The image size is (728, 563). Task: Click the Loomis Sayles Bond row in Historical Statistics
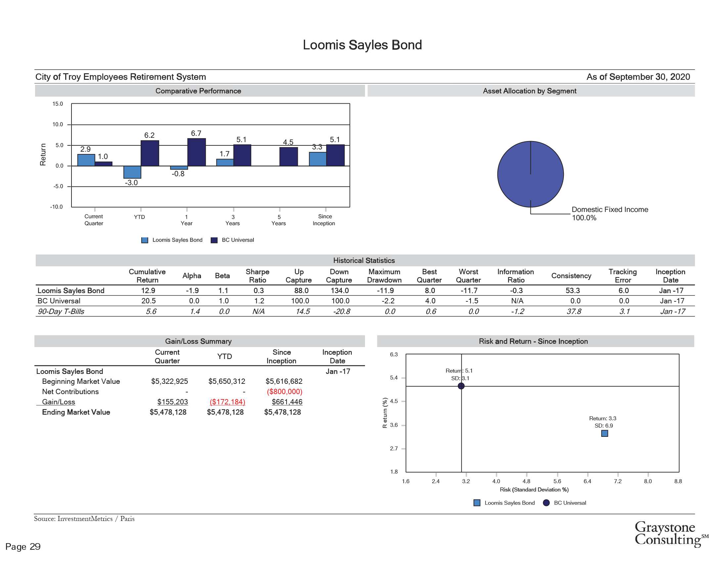[365, 290]
